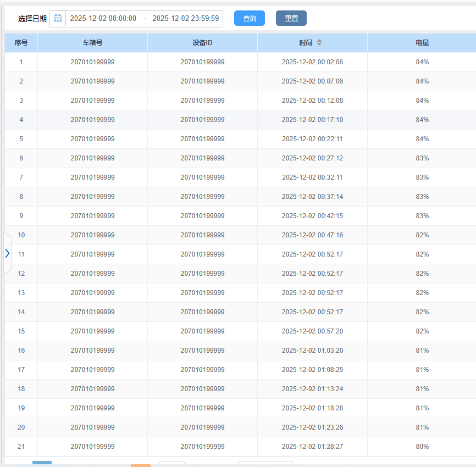Click row number 10 in 序号 column
The width and height of the screenshot is (476, 467).
coord(21,235)
